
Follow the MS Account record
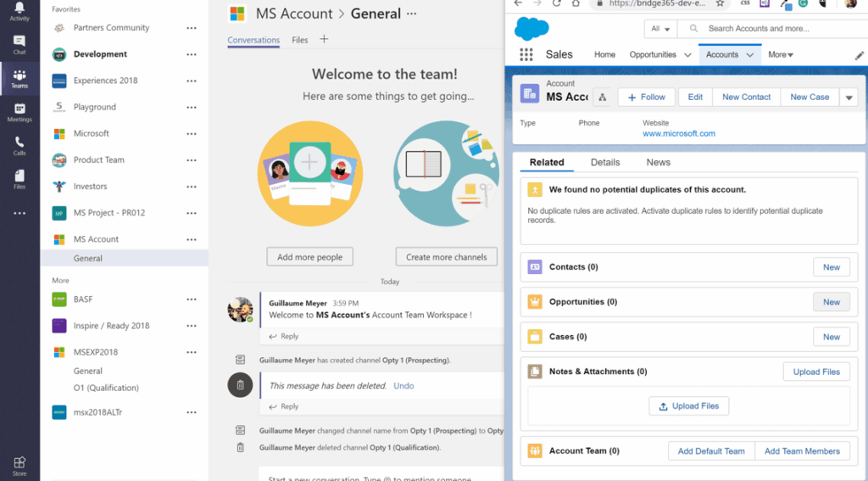[646, 97]
